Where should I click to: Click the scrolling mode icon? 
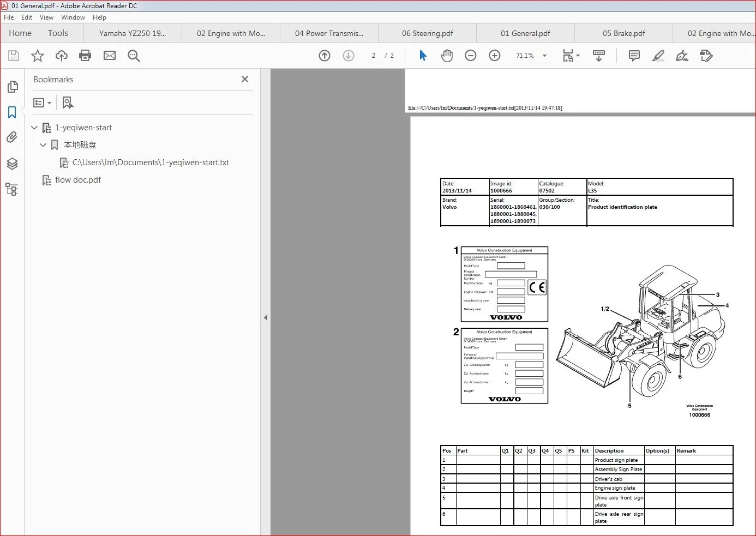(x=599, y=56)
